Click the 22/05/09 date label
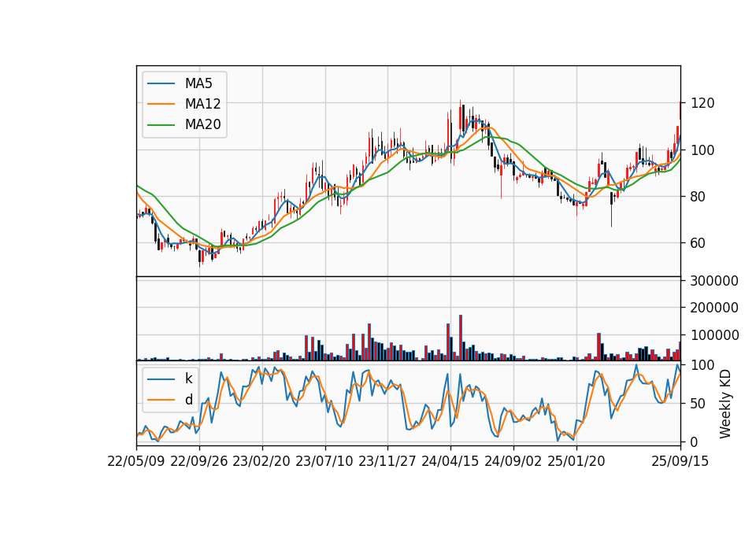This screenshot has height=543, width=756. tap(136, 461)
